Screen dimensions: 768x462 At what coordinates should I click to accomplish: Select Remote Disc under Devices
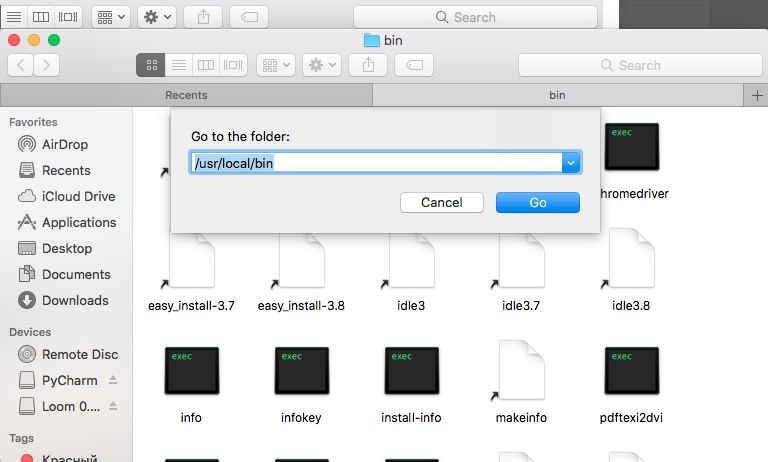point(68,354)
